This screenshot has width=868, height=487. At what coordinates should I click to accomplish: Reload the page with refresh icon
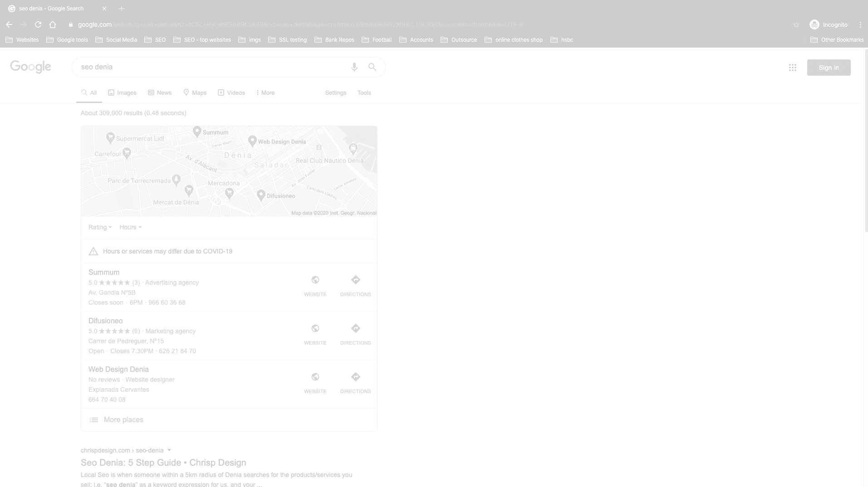click(x=38, y=24)
